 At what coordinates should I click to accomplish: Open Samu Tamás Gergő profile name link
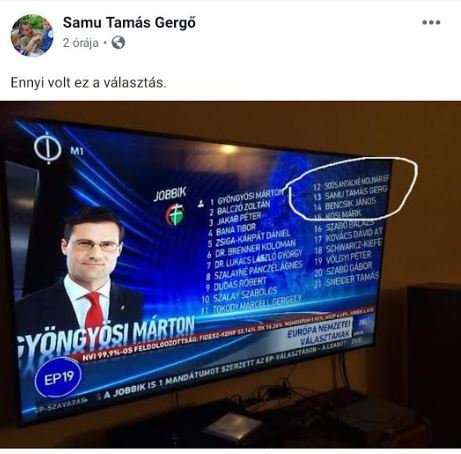coord(129,23)
